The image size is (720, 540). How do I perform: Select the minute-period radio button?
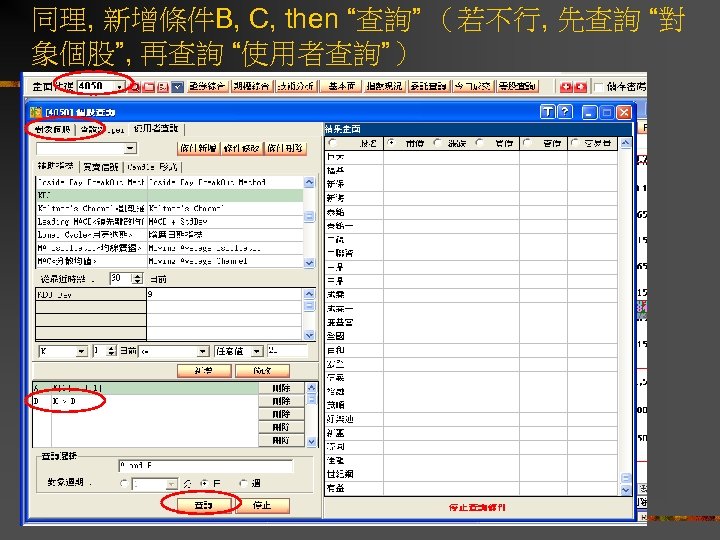click(x=124, y=484)
